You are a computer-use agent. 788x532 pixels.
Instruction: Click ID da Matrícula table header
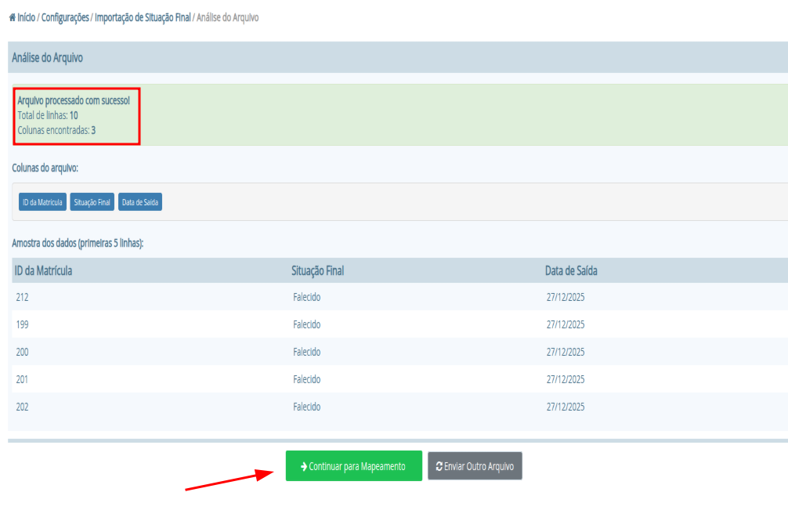[44, 270]
